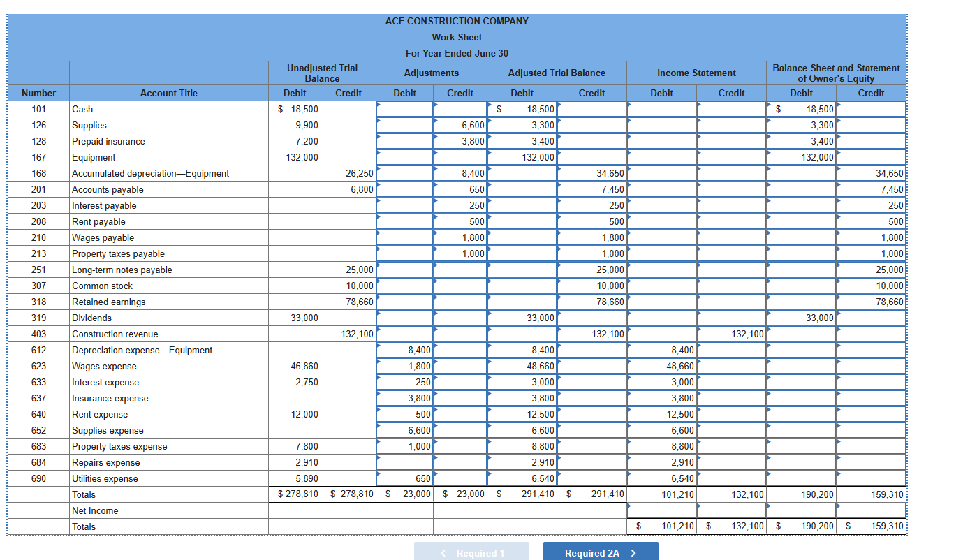Edit Interest expense adjustments debit 250
970x560 pixels.
click(404, 382)
